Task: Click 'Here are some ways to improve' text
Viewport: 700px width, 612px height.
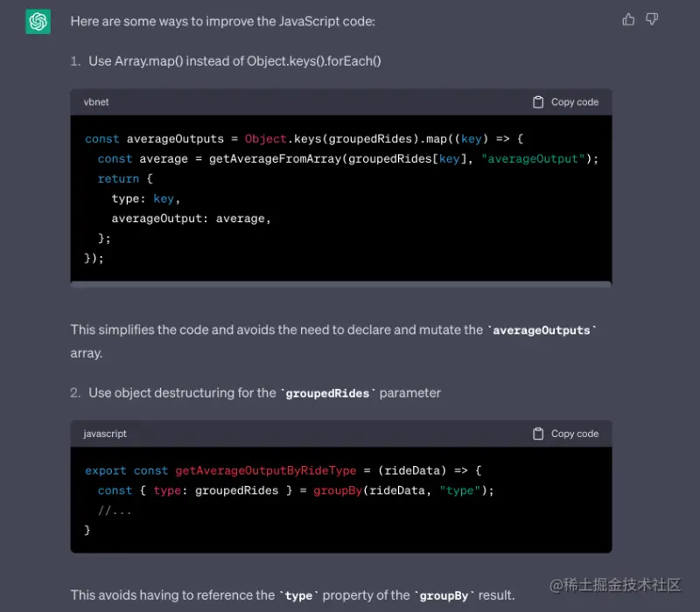Action: (x=223, y=21)
